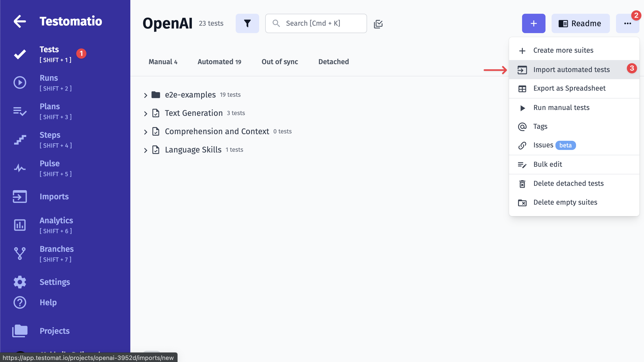Click the Search [Cmd + K] field
644x362 pixels.
pos(316,23)
